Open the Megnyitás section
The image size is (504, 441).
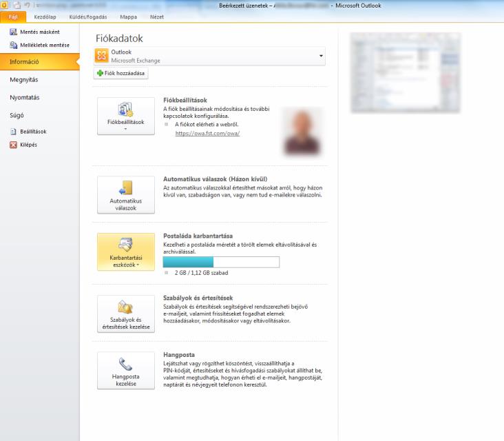[x=24, y=80]
